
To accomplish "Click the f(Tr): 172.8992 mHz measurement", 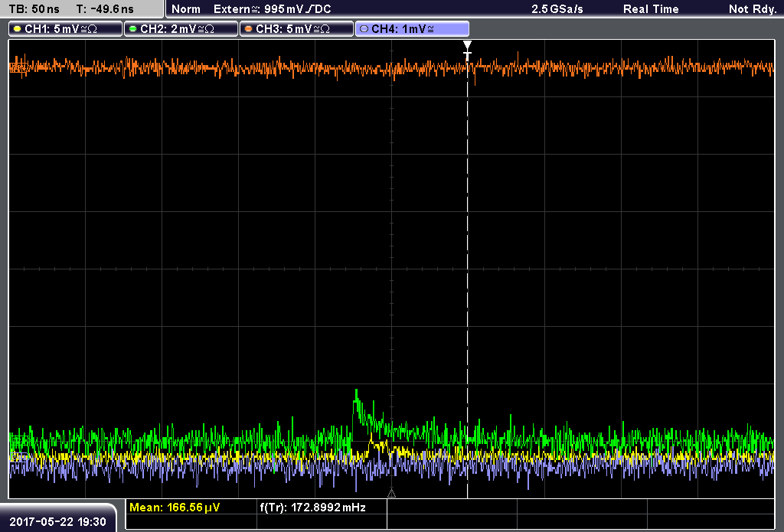I will click(x=312, y=508).
